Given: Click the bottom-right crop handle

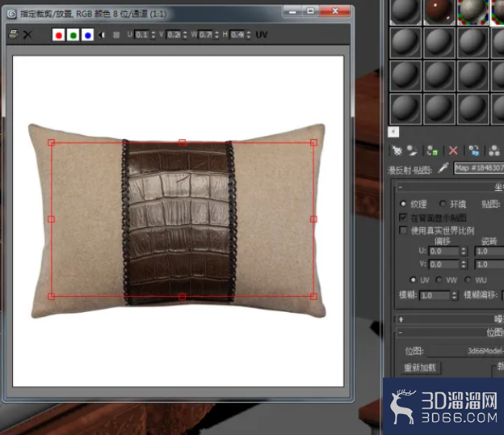Looking at the screenshot, I should pos(313,297).
